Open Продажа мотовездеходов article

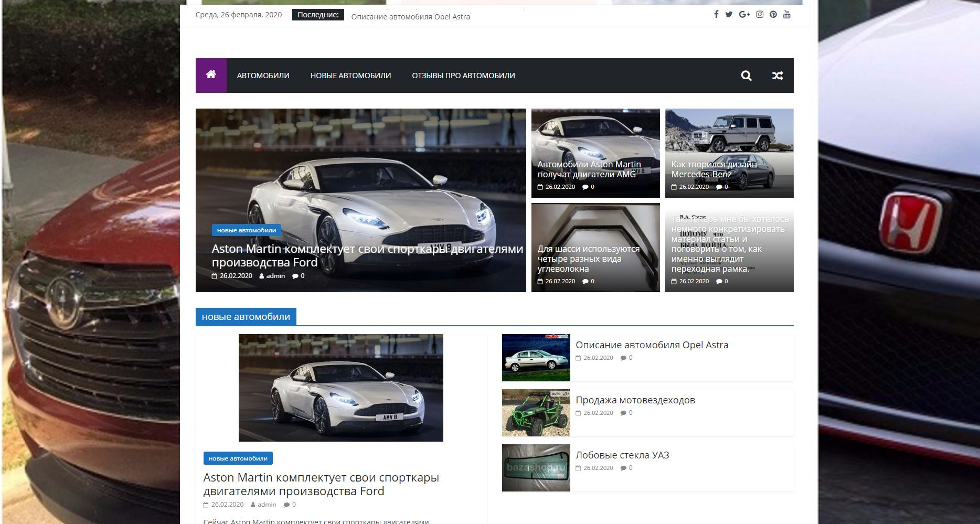(x=635, y=400)
